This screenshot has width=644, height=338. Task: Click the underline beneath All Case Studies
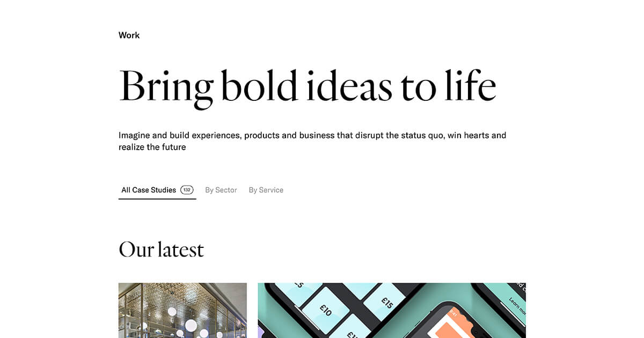click(157, 199)
